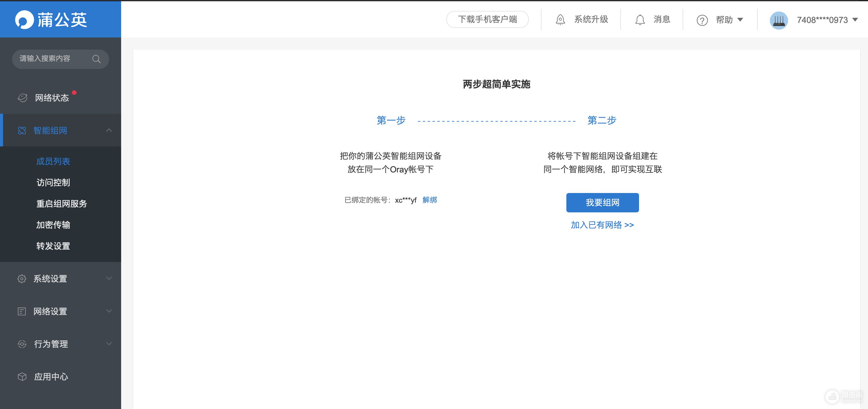Expand the 网络设置 chevron
Screen dimensions: 868x409
click(109, 311)
